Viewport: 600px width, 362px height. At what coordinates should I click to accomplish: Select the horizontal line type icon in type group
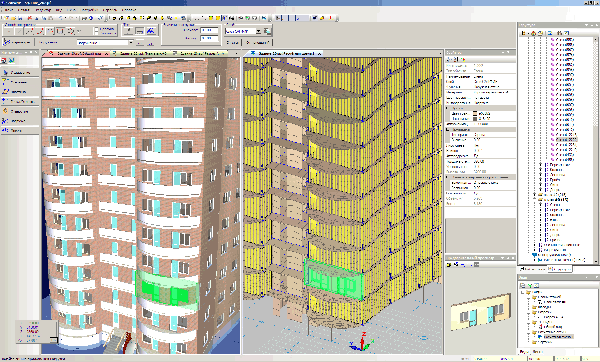point(140,31)
